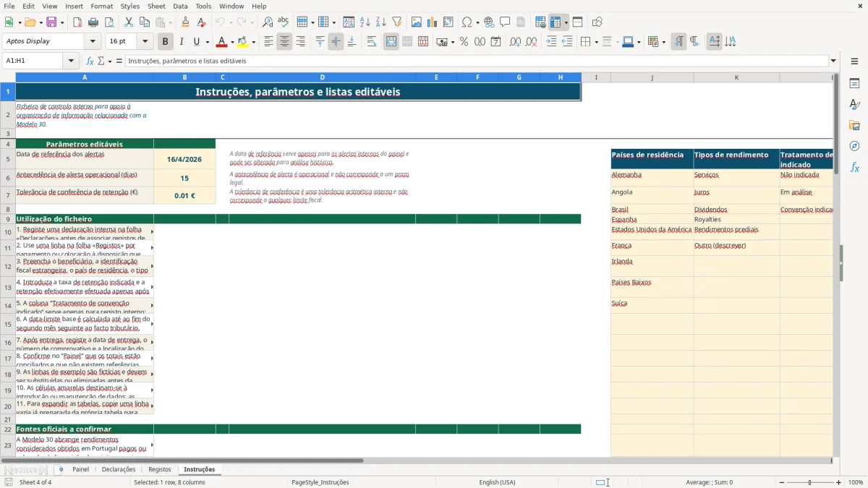
Task: Open the conditional formatting dropdown
Action: point(663,42)
